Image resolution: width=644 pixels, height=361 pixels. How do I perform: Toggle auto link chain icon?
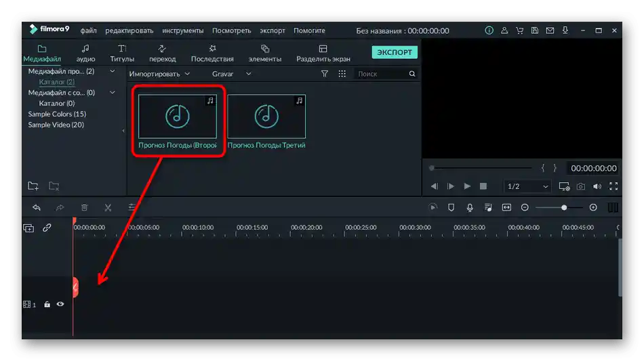(x=47, y=228)
